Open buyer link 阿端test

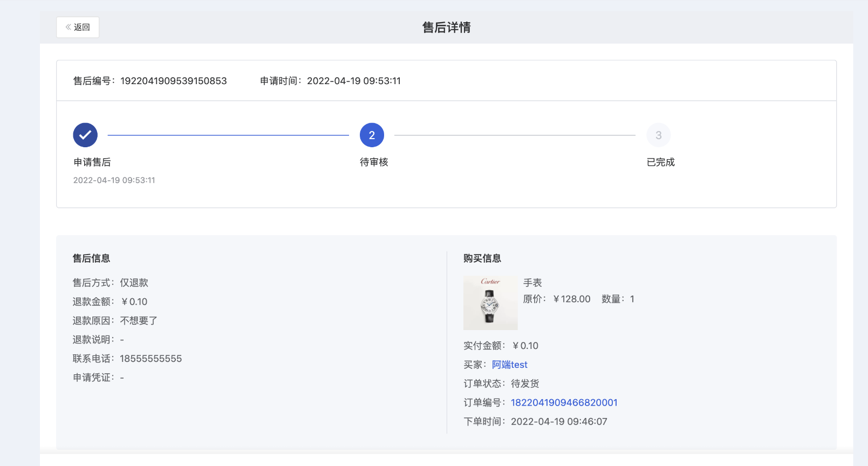(509, 365)
